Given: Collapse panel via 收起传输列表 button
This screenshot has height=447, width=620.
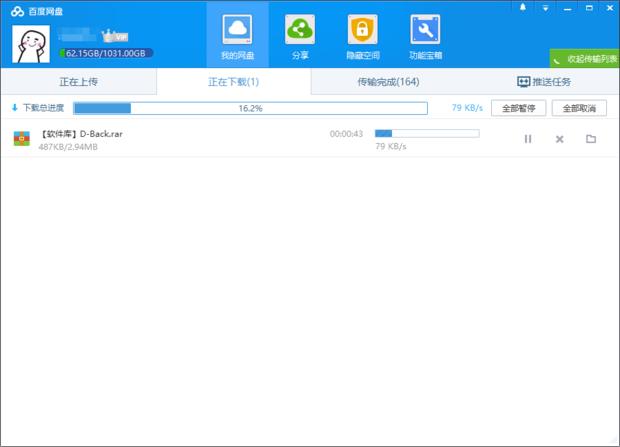Looking at the screenshot, I should pyautogui.click(x=585, y=58).
